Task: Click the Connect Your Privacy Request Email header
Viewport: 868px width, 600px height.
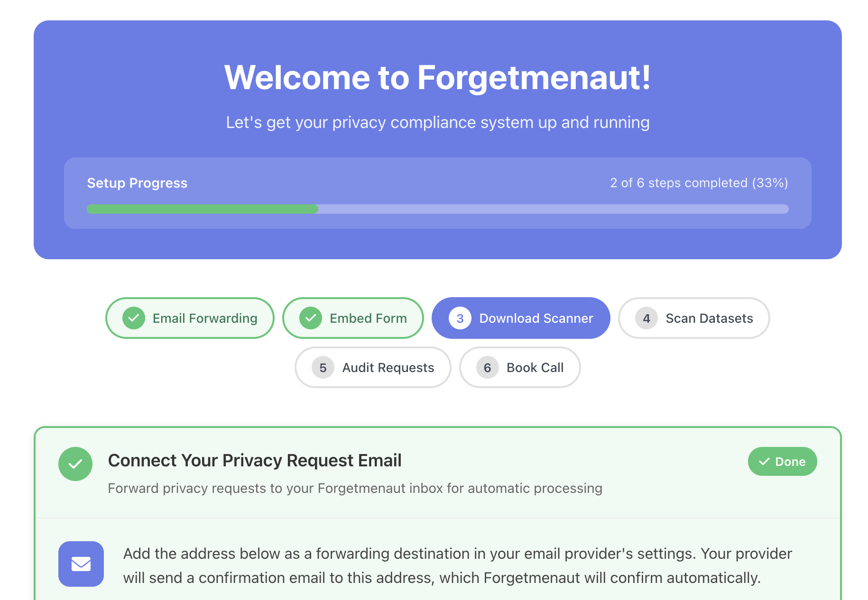Action: click(x=255, y=460)
